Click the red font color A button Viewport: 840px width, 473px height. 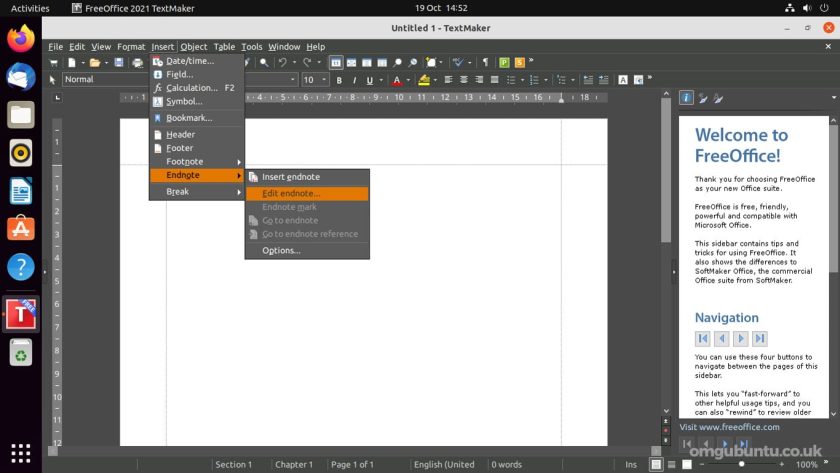[396, 80]
